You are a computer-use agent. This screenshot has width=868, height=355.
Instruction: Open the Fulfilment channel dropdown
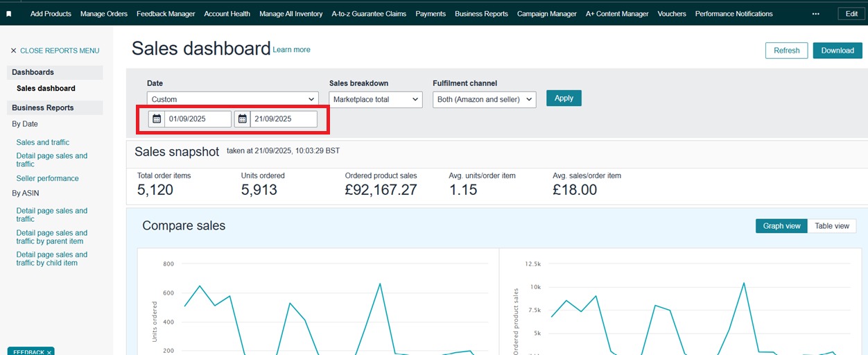[485, 99]
